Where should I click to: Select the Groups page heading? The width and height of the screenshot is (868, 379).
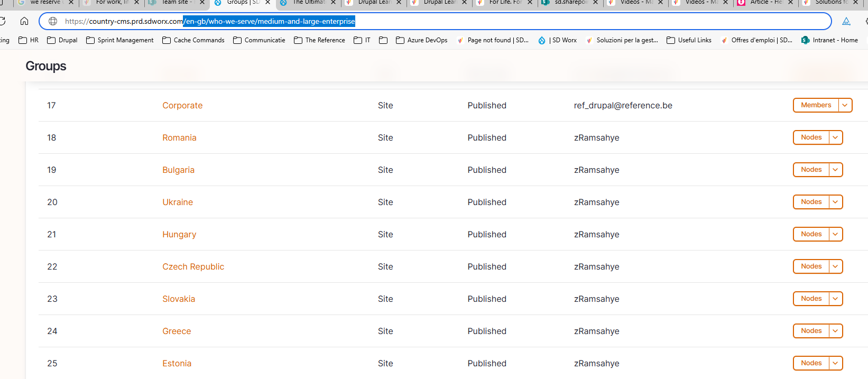(46, 66)
